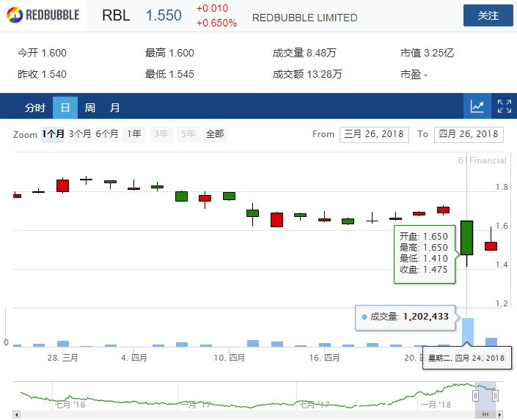
Task: Click the price value 1.550
Action: click(164, 15)
